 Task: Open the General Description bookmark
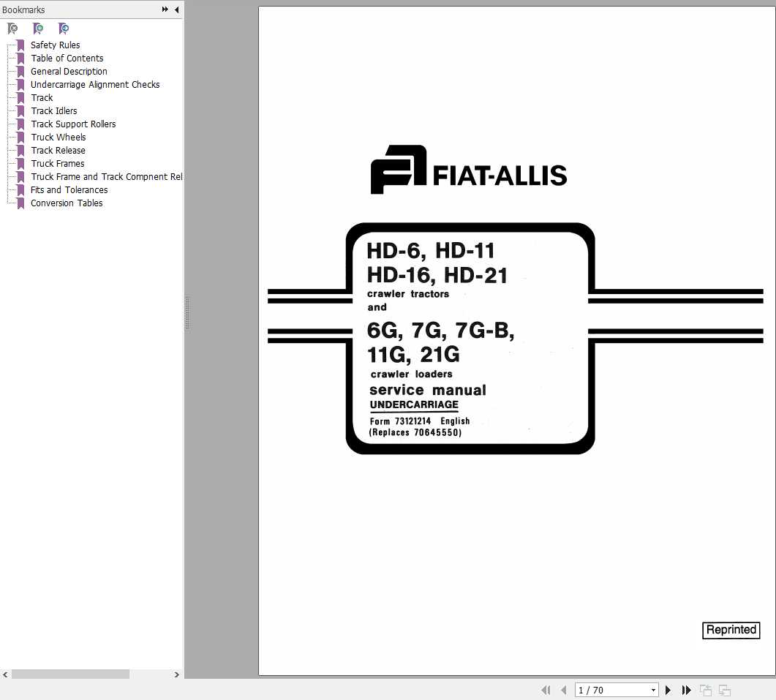pyautogui.click(x=69, y=71)
